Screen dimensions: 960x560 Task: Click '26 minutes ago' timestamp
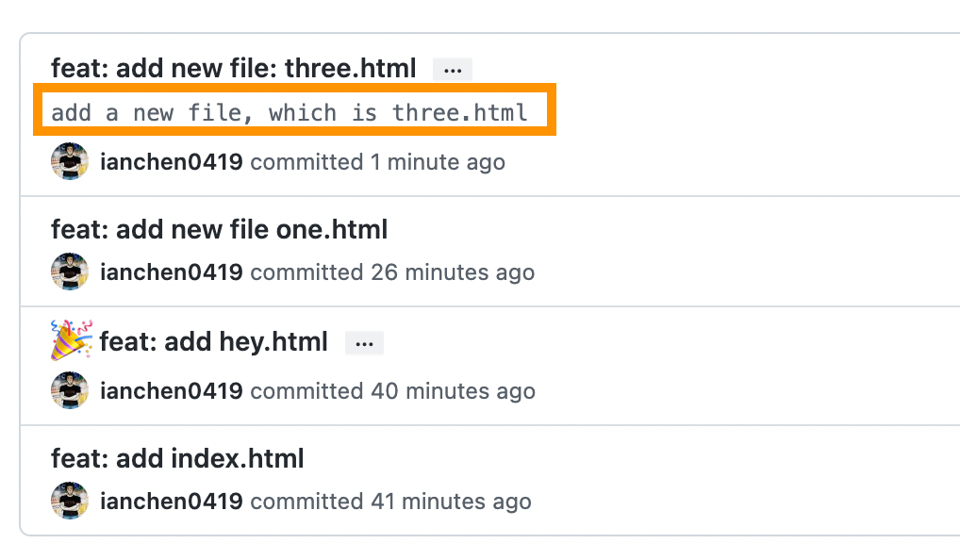click(x=453, y=272)
